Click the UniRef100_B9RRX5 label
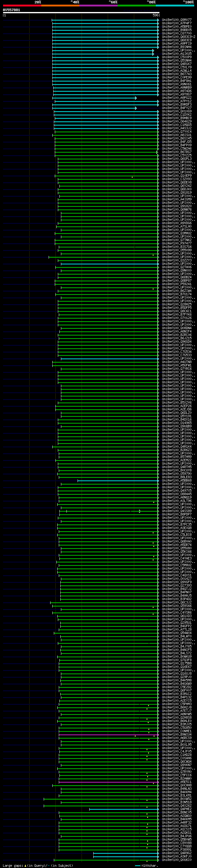 point(176,30)
